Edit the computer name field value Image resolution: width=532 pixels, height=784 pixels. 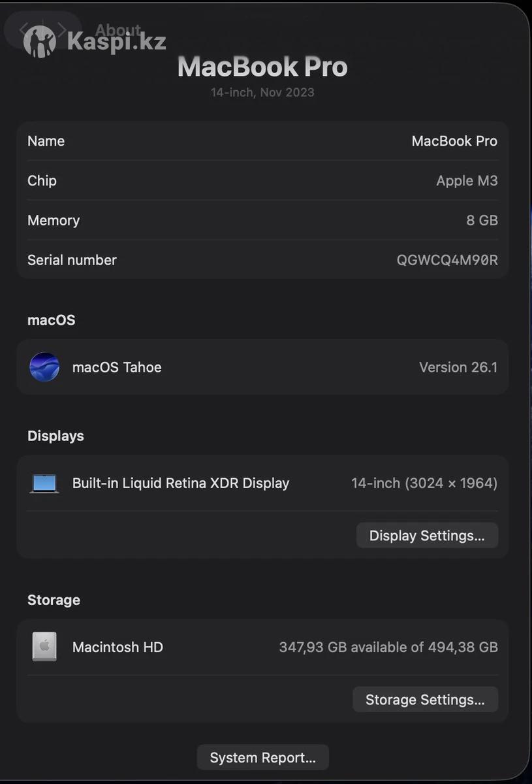coord(454,141)
